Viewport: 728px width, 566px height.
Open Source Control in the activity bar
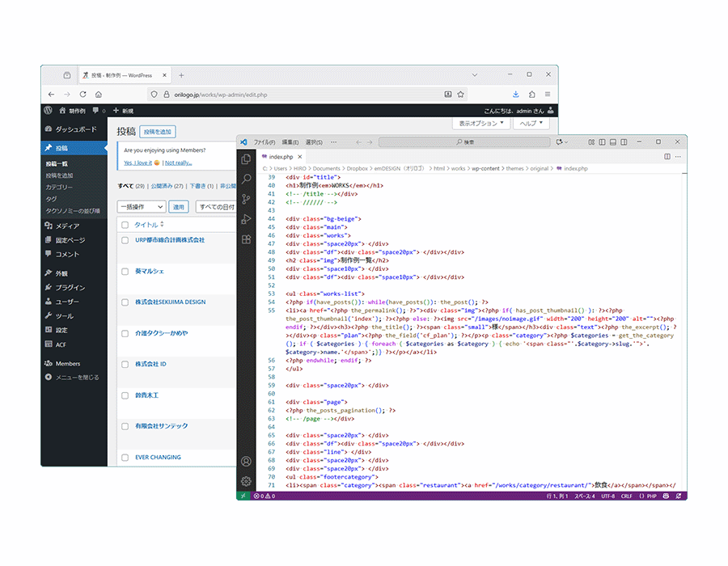247,199
